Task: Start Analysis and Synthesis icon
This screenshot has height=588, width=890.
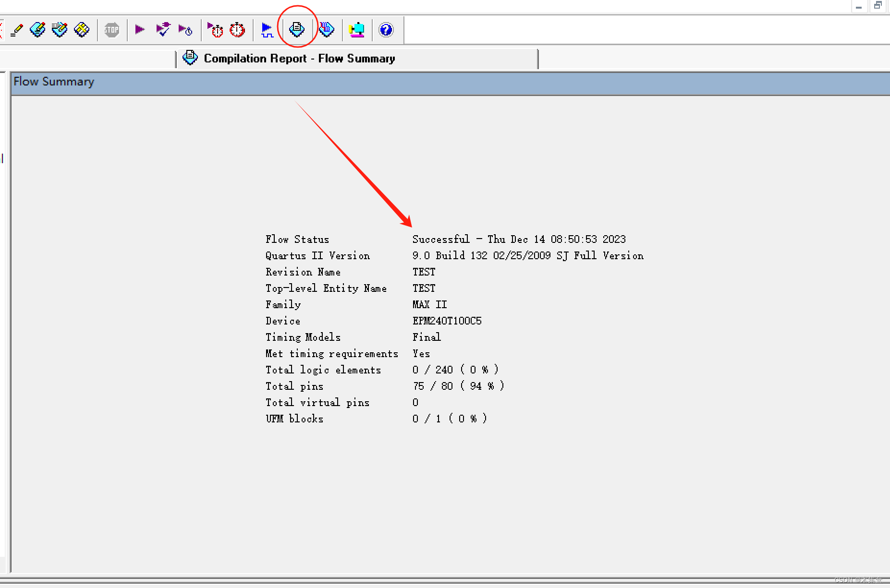Action: tap(163, 30)
